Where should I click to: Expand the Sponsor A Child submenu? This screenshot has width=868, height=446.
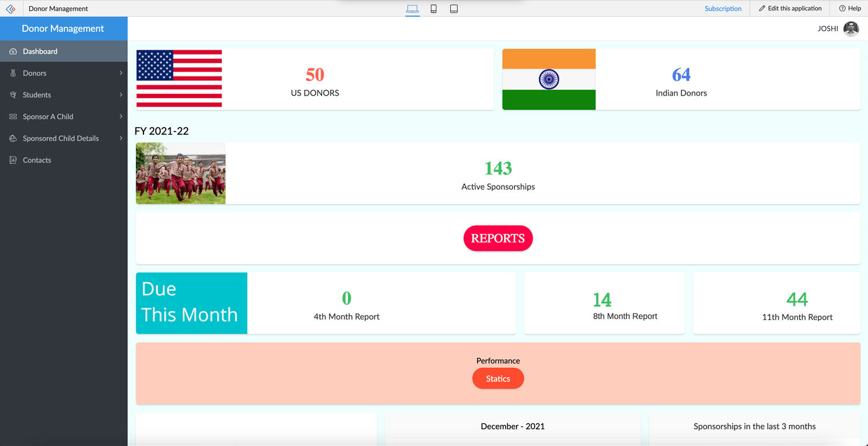click(121, 116)
